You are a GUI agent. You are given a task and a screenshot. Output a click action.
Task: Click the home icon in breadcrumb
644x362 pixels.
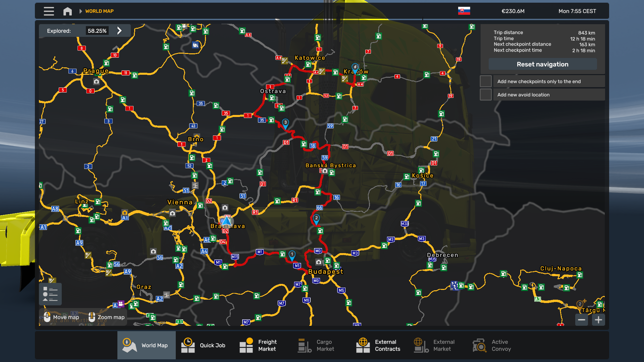(67, 11)
